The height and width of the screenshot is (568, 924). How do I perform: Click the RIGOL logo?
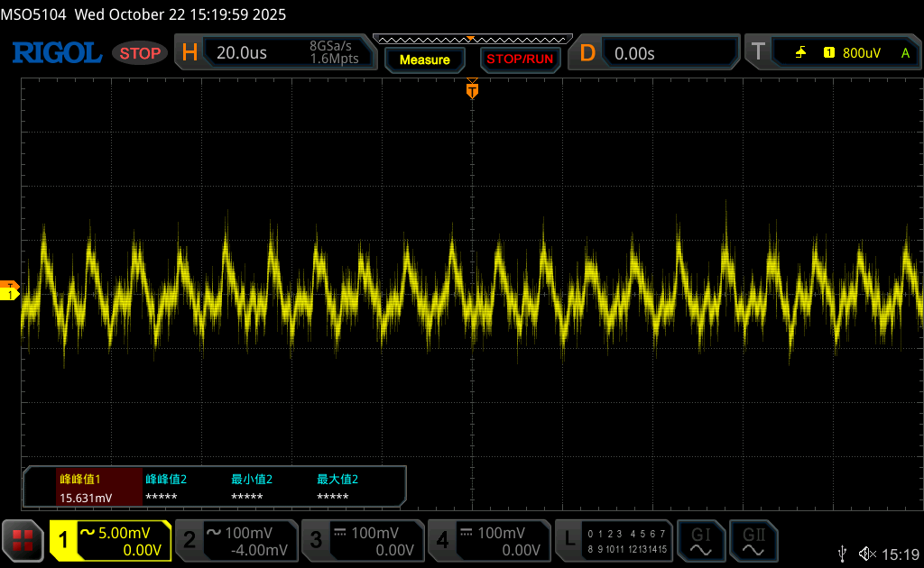[57, 53]
